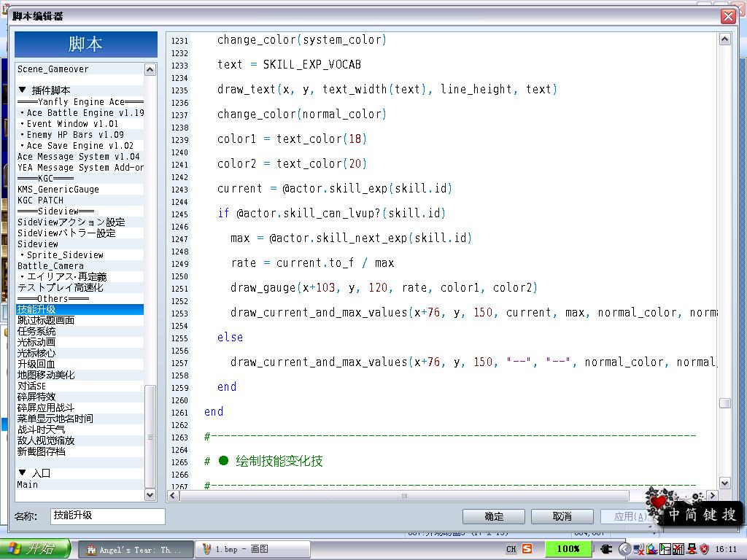
Task: Switch to 1.bmp 画图 taskbar window
Action: click(252, 550)
